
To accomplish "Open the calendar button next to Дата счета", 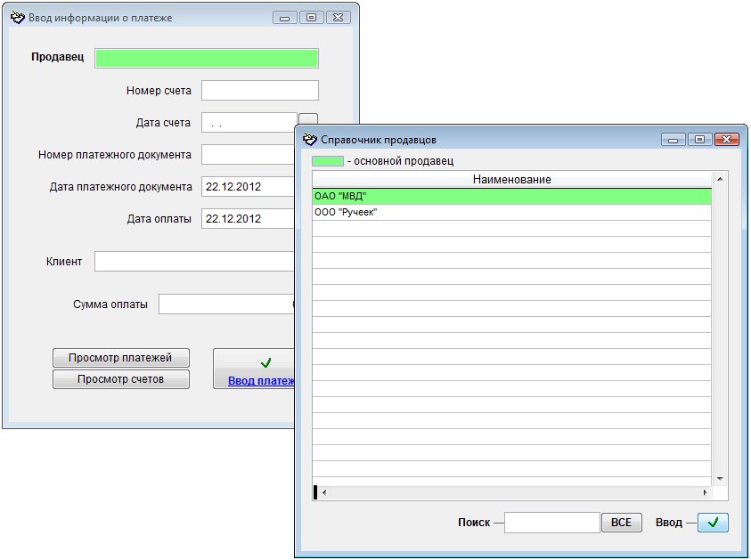I will [x=308, y=119].
